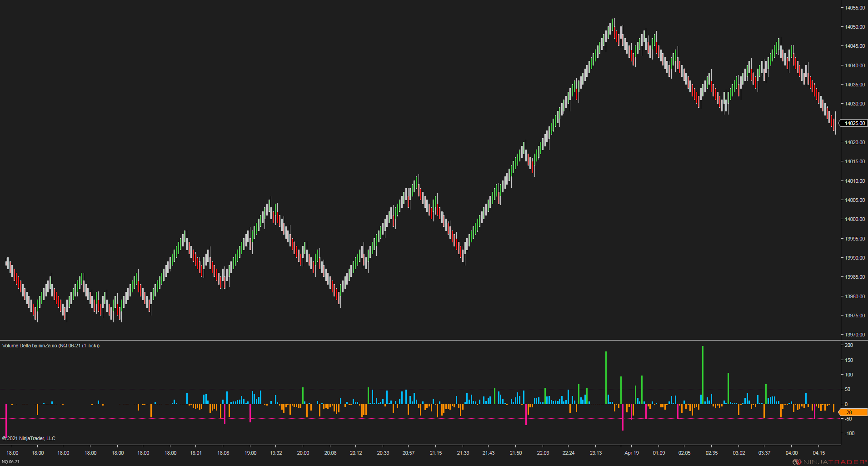Screen dimensions: 868x466
Task: Open the time axis interval options
Action: click(x=409, y=453)
